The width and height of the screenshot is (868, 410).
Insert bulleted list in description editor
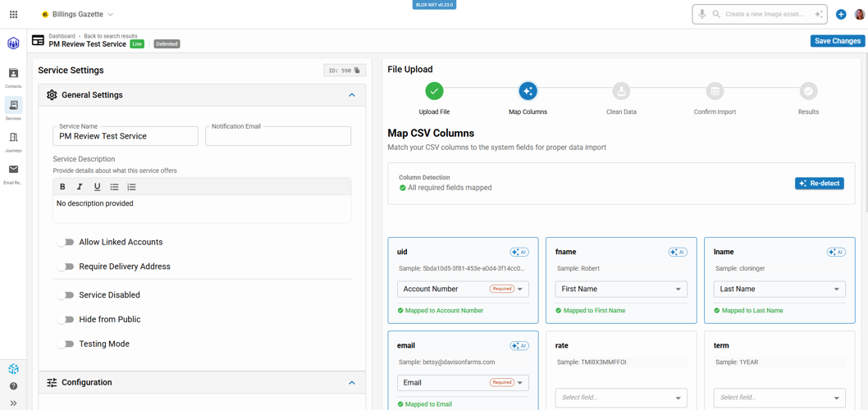pos(114,187)
